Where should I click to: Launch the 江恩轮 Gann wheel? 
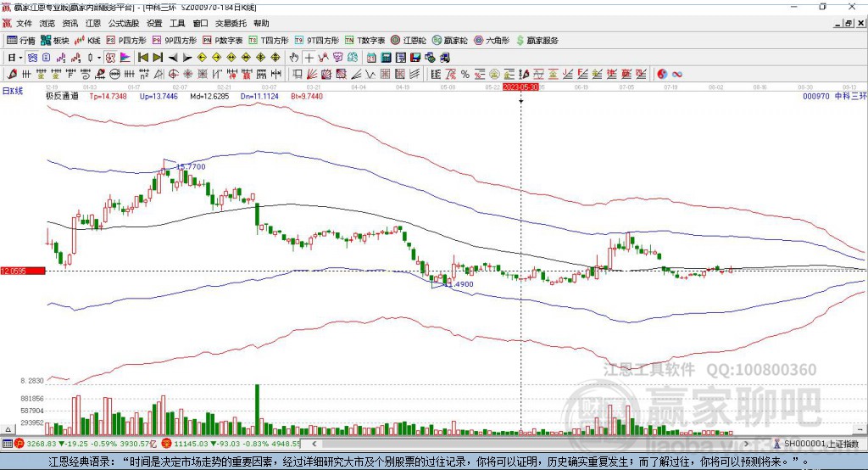[409, 41]
